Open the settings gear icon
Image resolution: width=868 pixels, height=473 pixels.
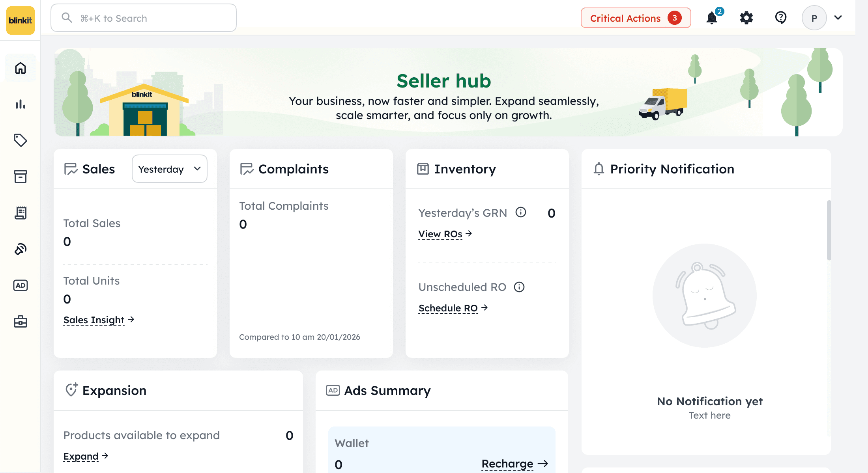(x=746, y=18)
